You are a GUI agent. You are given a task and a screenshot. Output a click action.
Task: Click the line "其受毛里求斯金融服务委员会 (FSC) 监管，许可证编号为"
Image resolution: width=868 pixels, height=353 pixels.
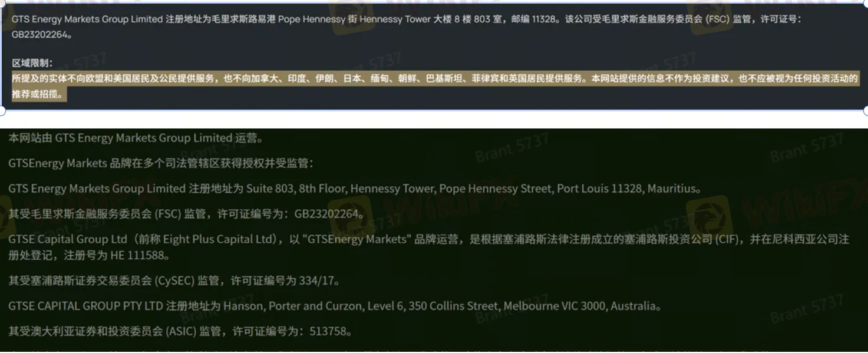(186, 213)
